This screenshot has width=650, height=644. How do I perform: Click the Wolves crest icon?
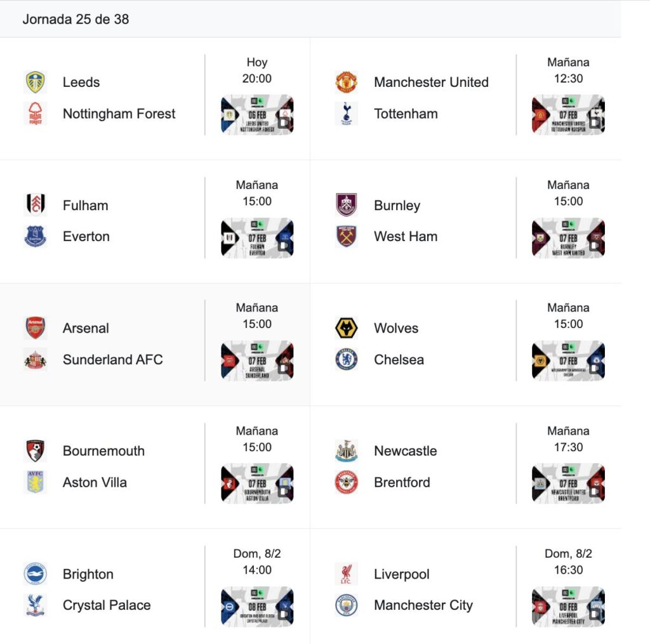coord(347,328)
